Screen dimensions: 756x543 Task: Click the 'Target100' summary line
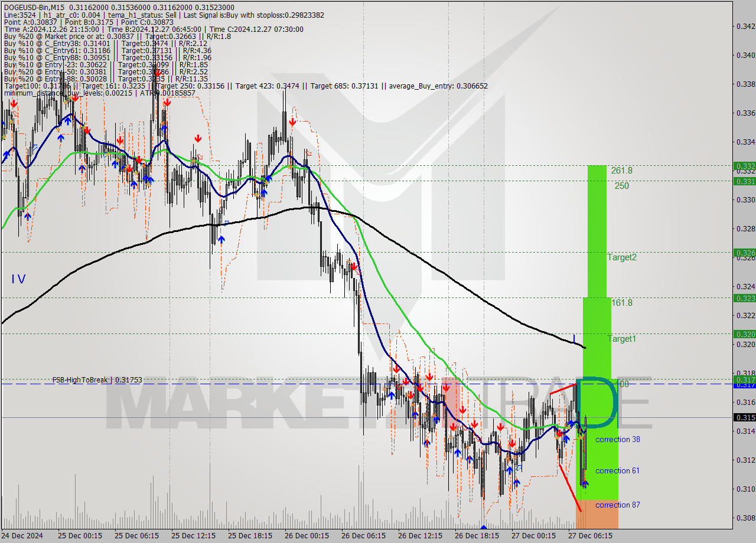[246, 86]
